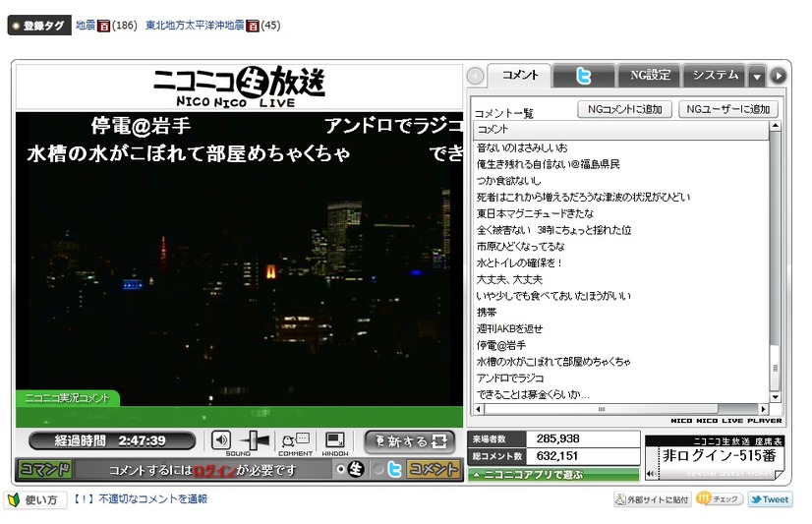
Task: Open the NG設定 tab
Action: point(650,76)
